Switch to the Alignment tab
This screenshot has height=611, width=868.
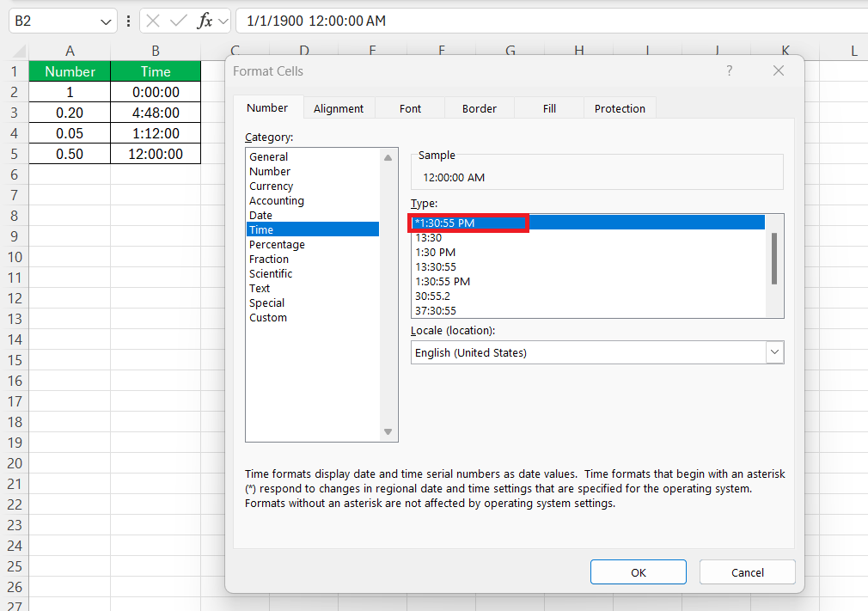click(x=339, y=108)
